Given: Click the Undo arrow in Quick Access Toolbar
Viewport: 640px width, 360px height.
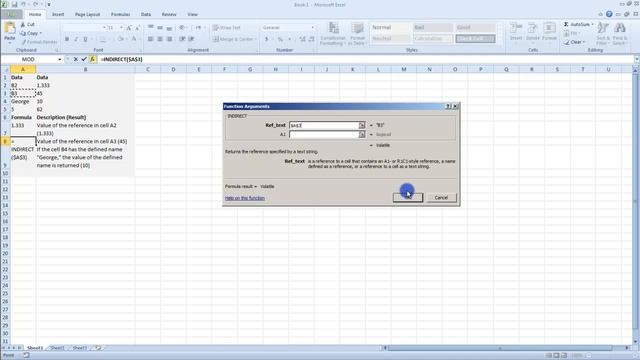Looking at the screenshot, I should (23, 4).
